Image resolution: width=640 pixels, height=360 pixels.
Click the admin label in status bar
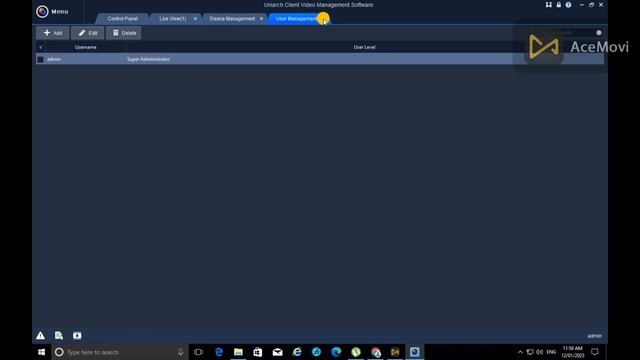click(594, 336)
